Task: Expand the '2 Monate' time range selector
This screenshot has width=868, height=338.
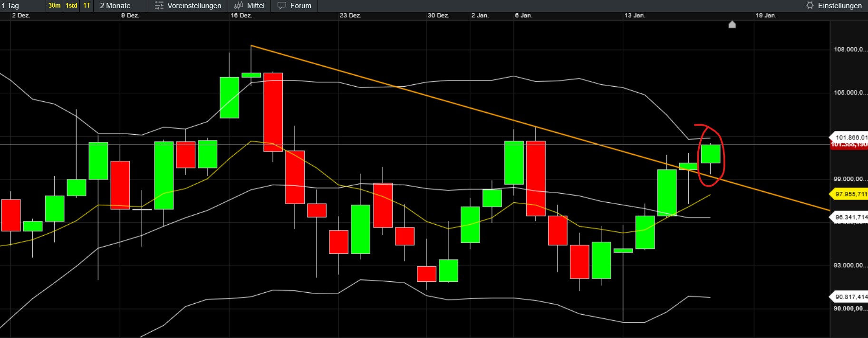Action: (115, 6)
